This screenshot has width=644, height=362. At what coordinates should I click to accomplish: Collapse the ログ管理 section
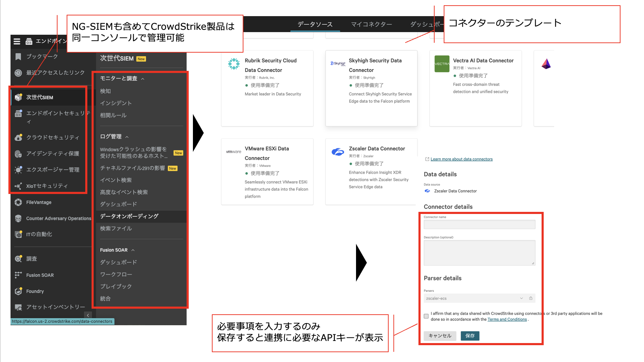tap(127, 137)
